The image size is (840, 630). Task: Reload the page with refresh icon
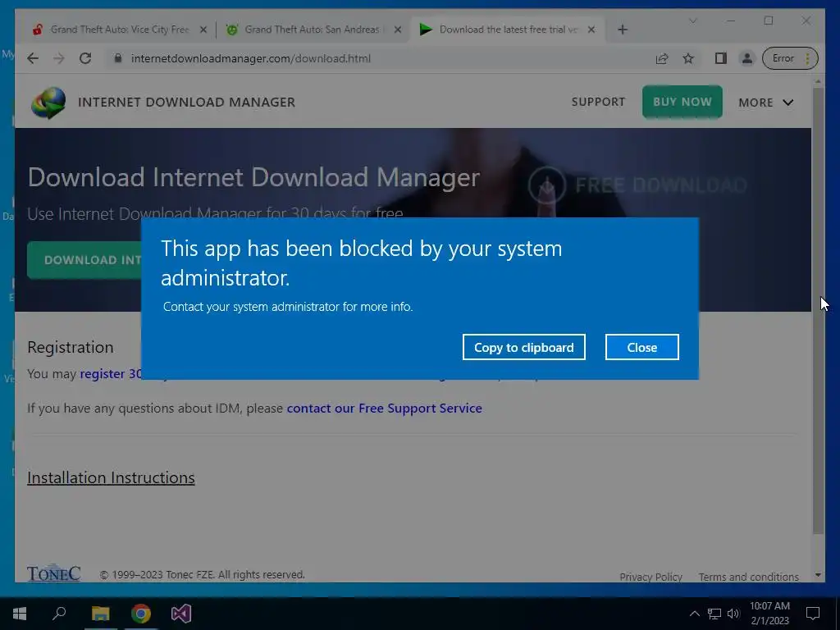(85, 58)
